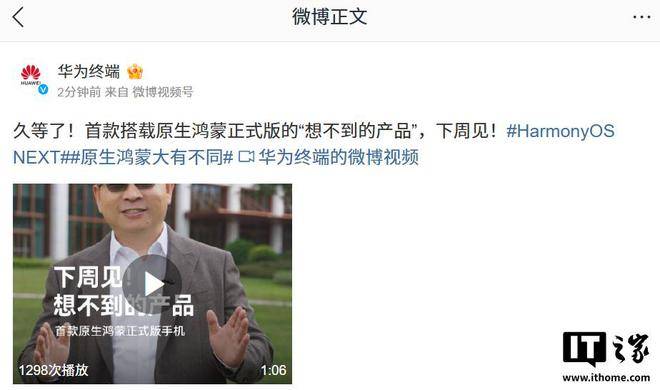Tap the video camera icon in post text
The width and height of the screenshot is (660, 390).
[246, 157]
